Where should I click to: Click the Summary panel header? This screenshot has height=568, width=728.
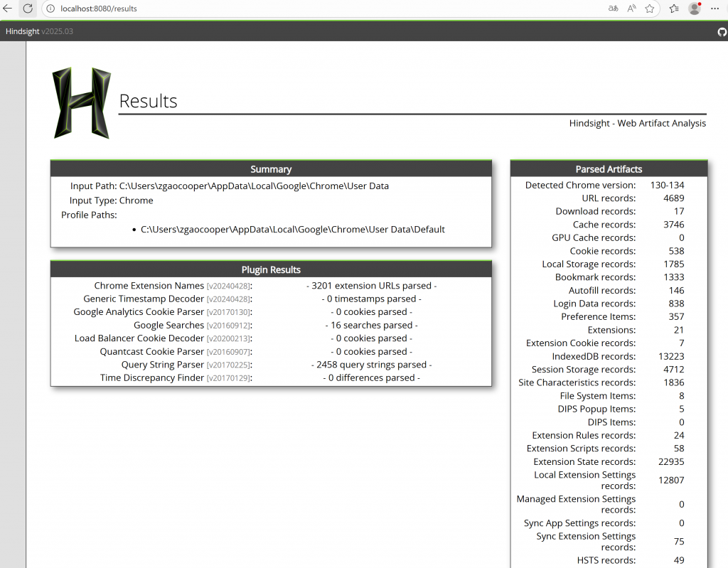(271, 169)
